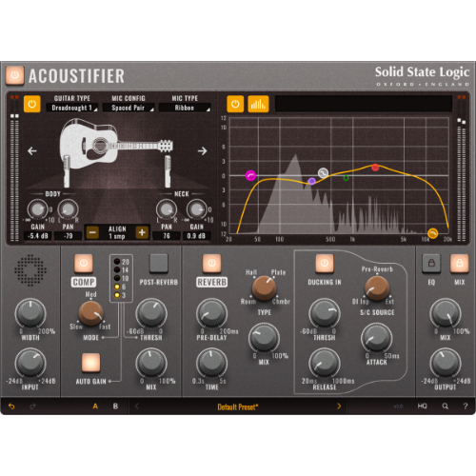Switch to preset slot A
476x476 pixels.
pos(95,407)
